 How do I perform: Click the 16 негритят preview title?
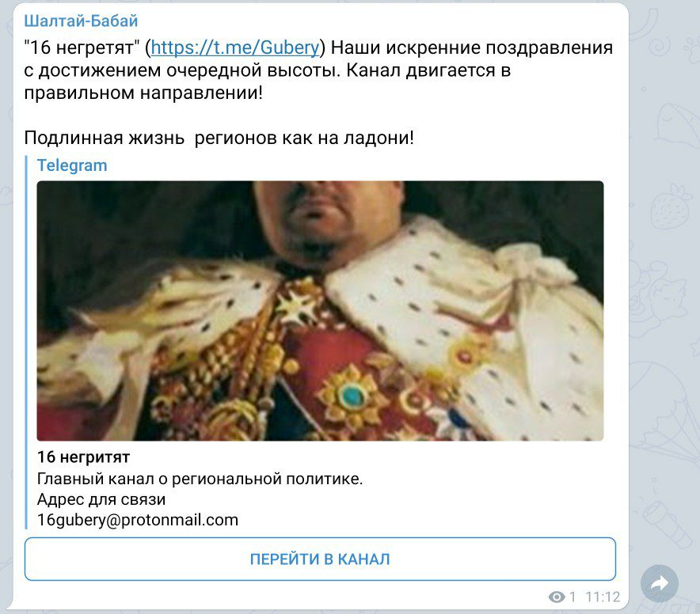pos(83,457)
